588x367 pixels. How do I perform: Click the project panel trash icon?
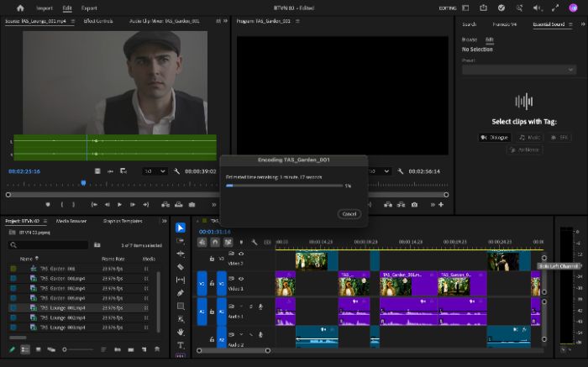click(x=157, y=349)
